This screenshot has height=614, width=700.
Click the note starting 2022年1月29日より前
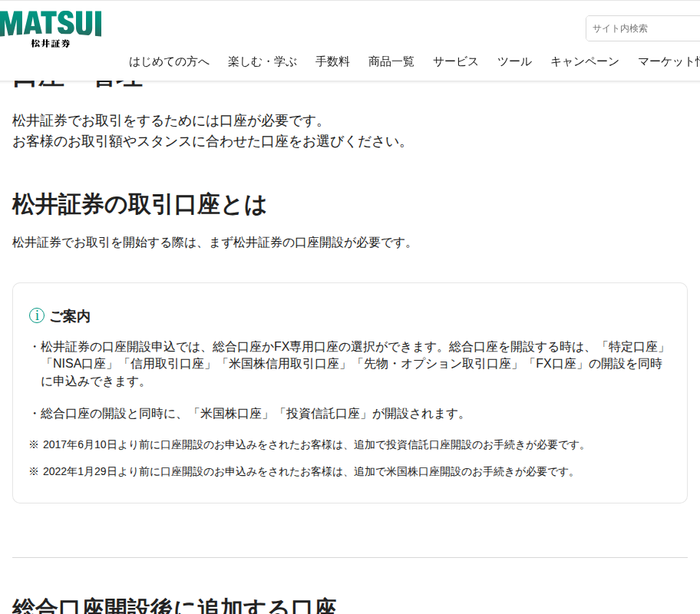pos(302,471)
